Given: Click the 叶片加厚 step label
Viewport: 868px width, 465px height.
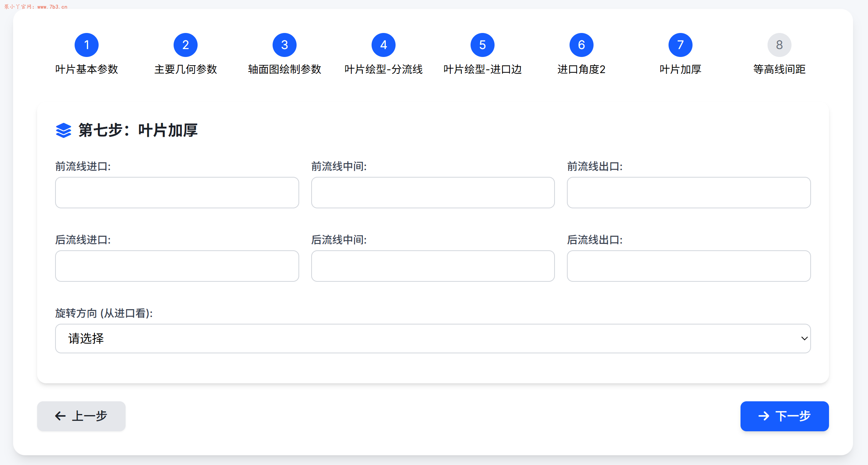Looking at the screenshot, I should tap(681, 69).
